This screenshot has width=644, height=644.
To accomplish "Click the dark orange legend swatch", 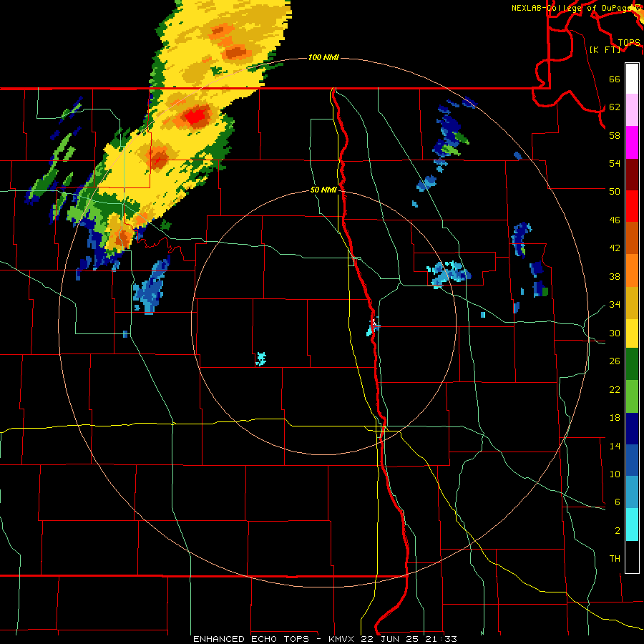I will coord(632,238).
